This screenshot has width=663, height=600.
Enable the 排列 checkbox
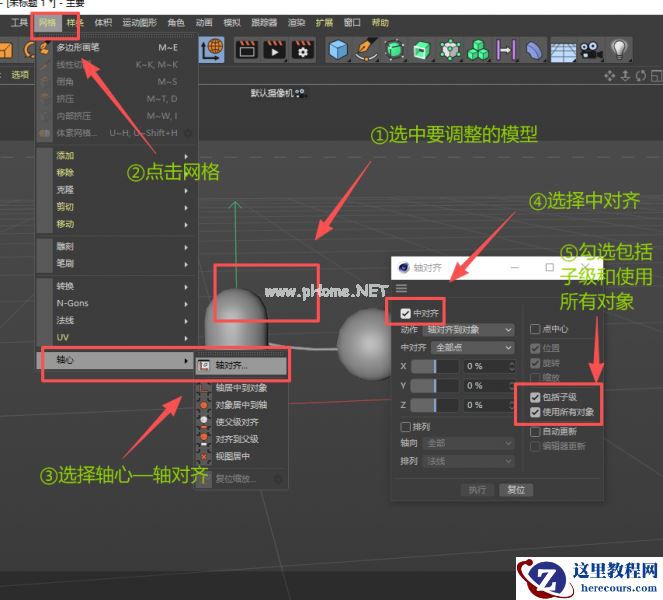(x=405, y=427)
